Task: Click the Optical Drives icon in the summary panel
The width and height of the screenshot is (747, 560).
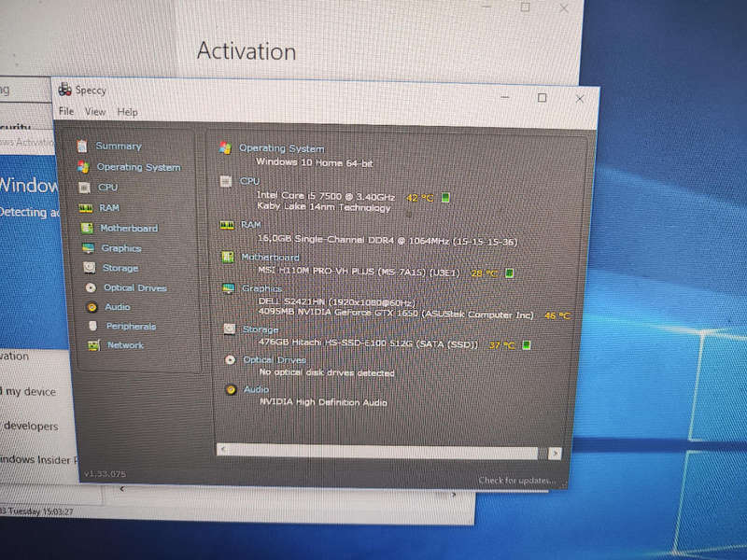Action: tap(230, 360)
